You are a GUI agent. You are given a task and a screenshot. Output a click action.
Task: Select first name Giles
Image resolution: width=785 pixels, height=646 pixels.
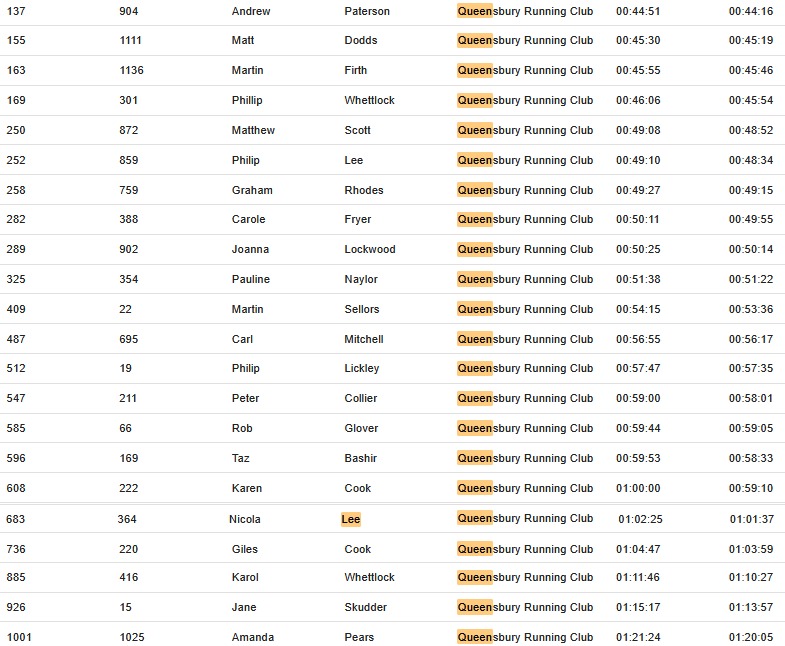tap(244, 549)
